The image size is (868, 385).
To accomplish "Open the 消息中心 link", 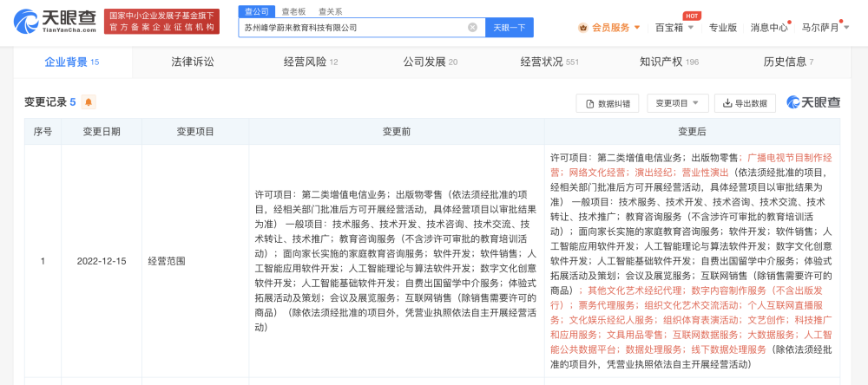I will tap(769, 27).
